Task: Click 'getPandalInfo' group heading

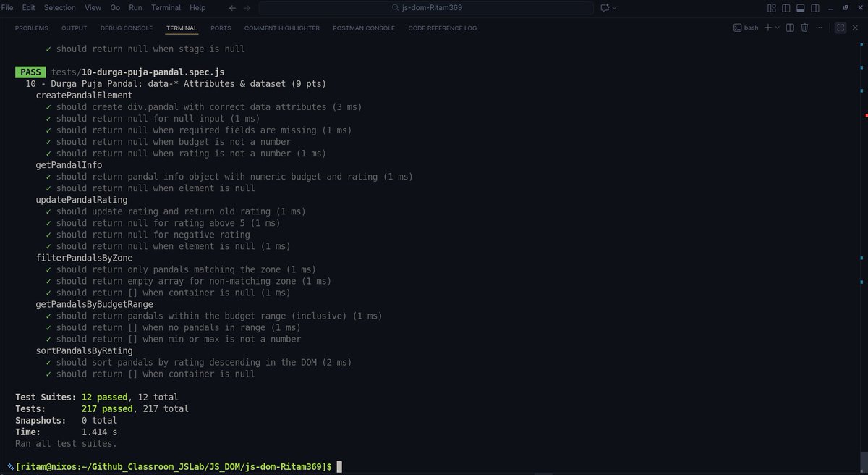Action: [x=69, y=165]
